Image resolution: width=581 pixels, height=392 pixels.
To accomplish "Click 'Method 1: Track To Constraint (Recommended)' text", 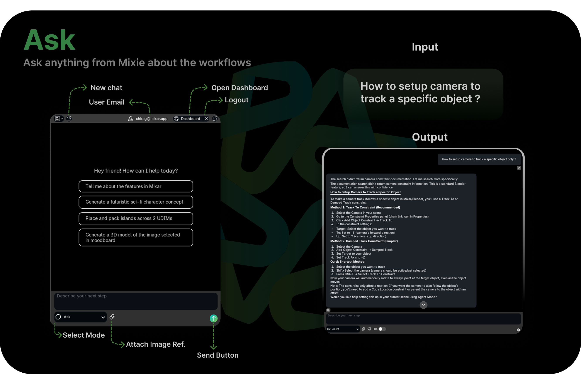I will pos(365,208).
